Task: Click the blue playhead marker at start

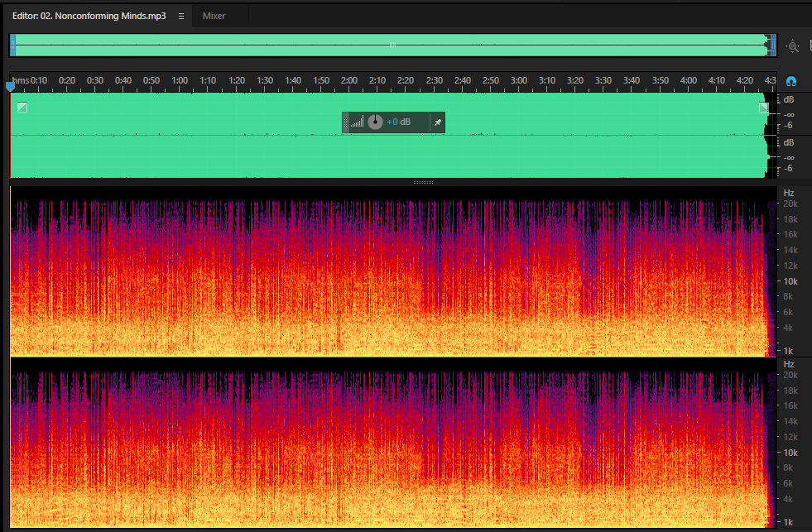Action: point(11,86)
